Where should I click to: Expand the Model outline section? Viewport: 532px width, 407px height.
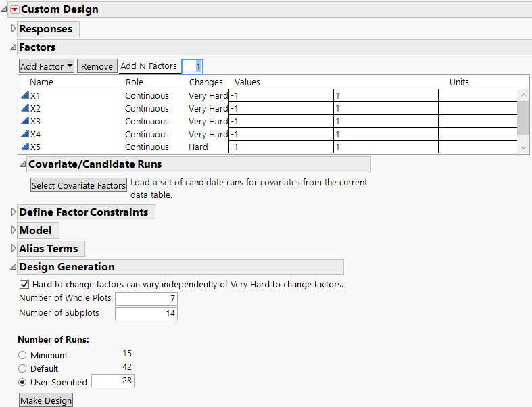[14, 231]
